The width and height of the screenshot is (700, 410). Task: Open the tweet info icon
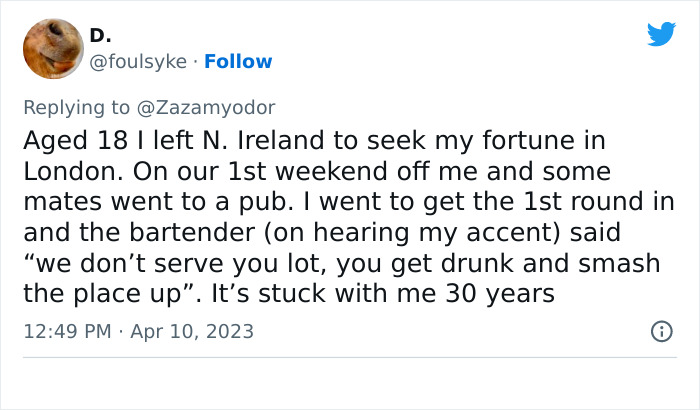point(661,331)
